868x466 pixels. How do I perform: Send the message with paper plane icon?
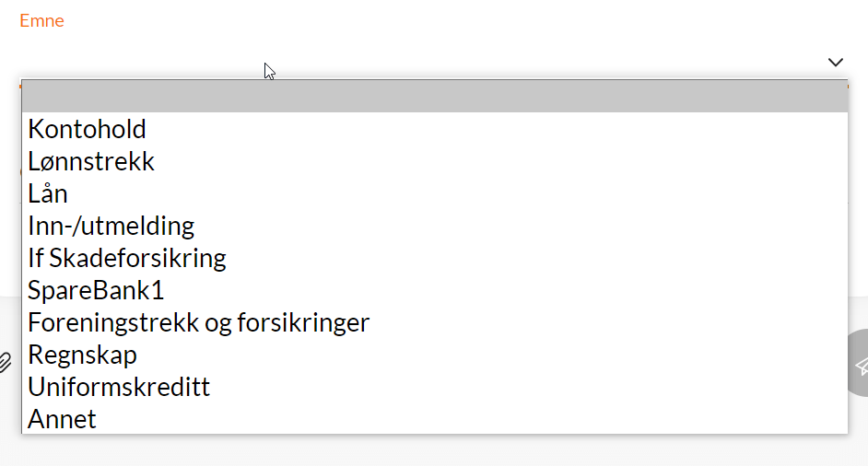(861, 365)
